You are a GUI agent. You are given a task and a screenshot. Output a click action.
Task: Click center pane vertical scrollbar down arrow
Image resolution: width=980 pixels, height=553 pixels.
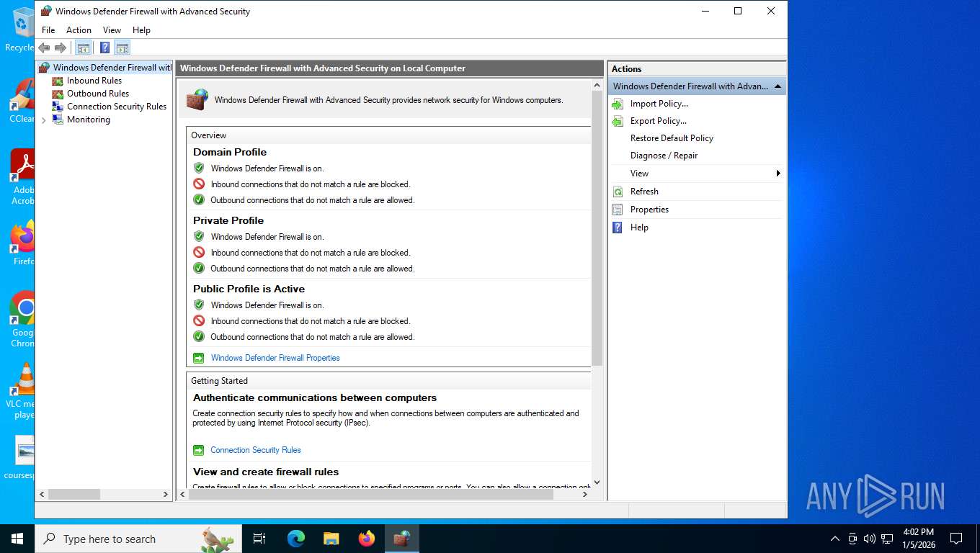click(x=597, y=482)
